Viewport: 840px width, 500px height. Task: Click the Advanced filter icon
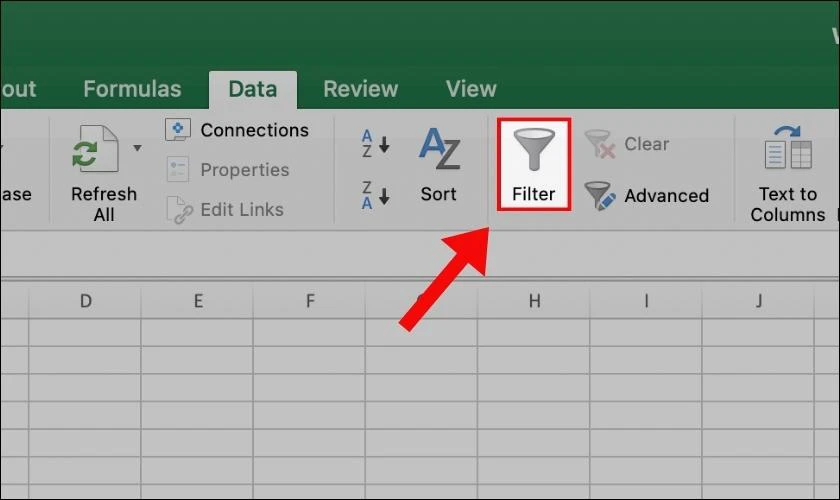[x=600, y=195]
